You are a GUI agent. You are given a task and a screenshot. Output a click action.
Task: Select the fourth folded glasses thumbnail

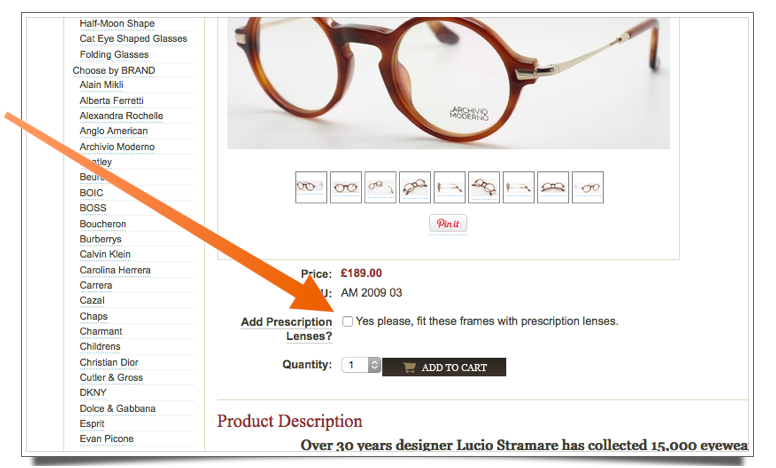tap(415, 187)
